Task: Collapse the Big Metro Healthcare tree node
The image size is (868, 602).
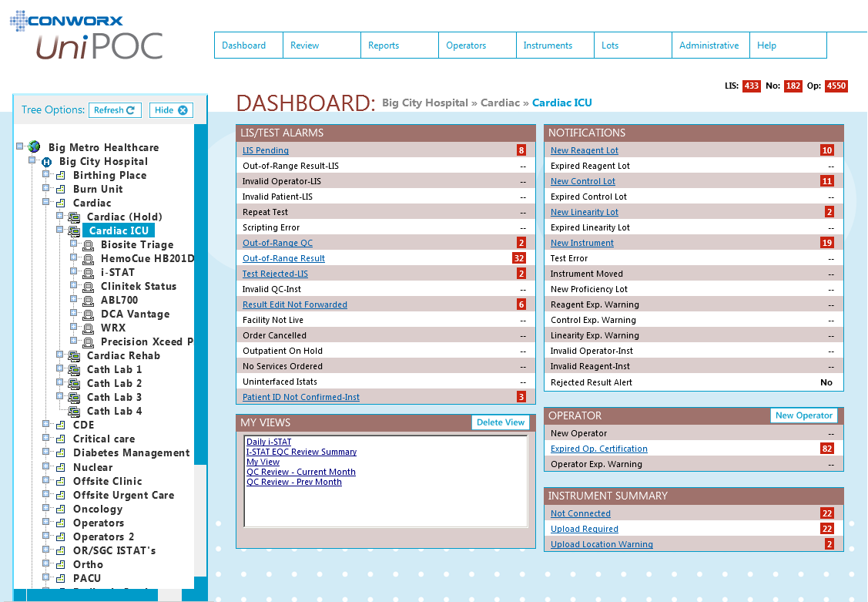Action: coord(19,146)
